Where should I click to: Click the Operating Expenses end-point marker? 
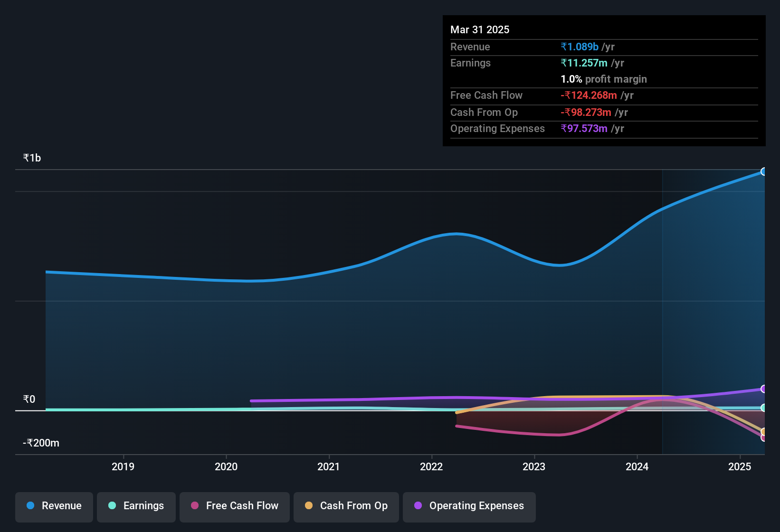(x=764, y=389)
